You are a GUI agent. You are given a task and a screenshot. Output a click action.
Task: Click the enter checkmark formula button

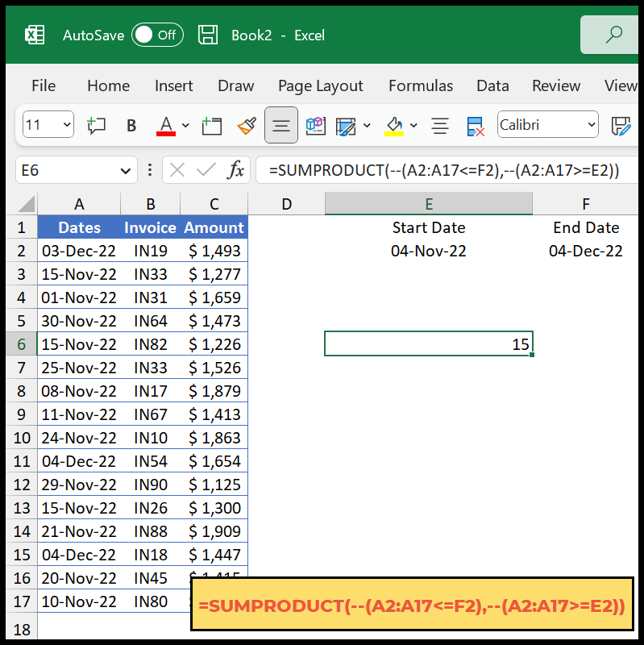[206, 169]
